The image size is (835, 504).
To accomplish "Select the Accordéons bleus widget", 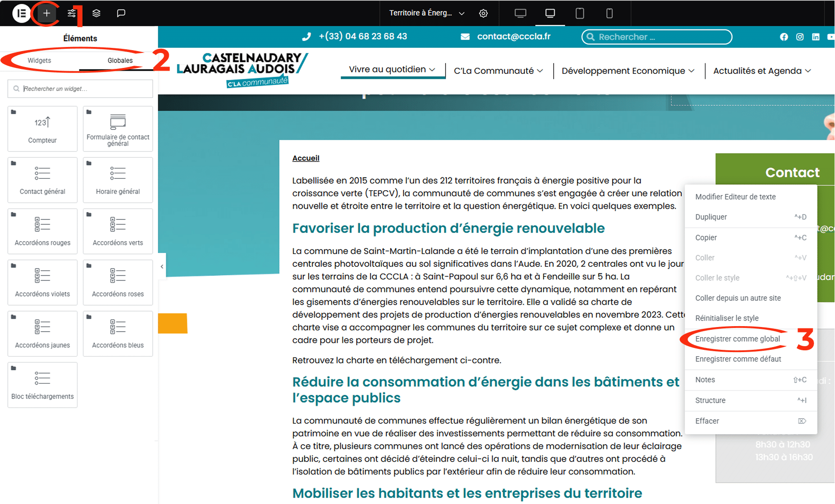I will pyautogui.click(x=118, y=333).
